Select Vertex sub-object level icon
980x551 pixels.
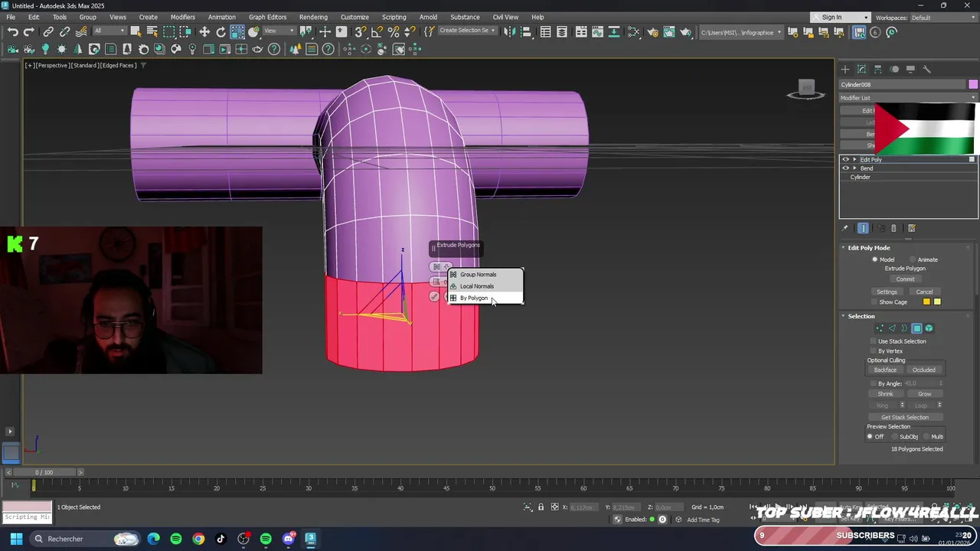coord(880,328)
